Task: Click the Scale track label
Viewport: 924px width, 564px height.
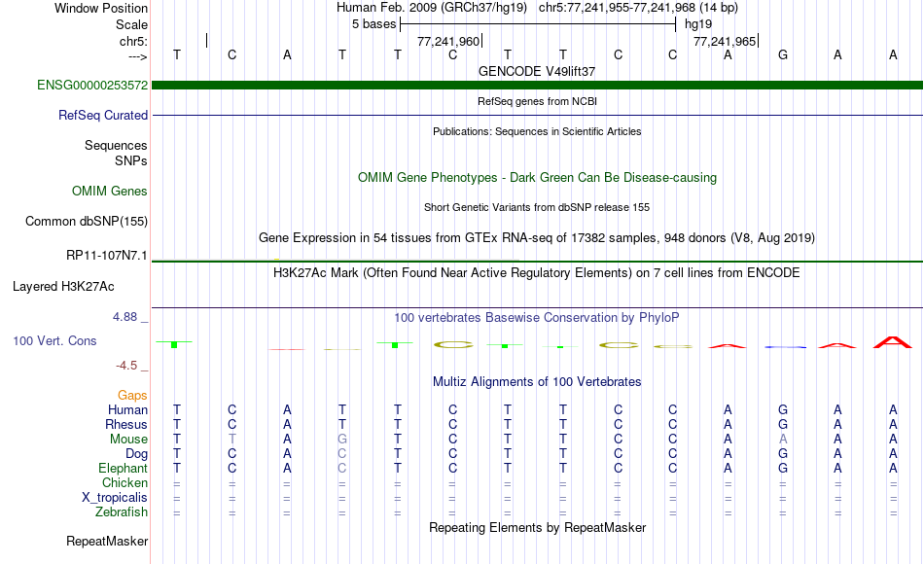Action: coord(131,24)
